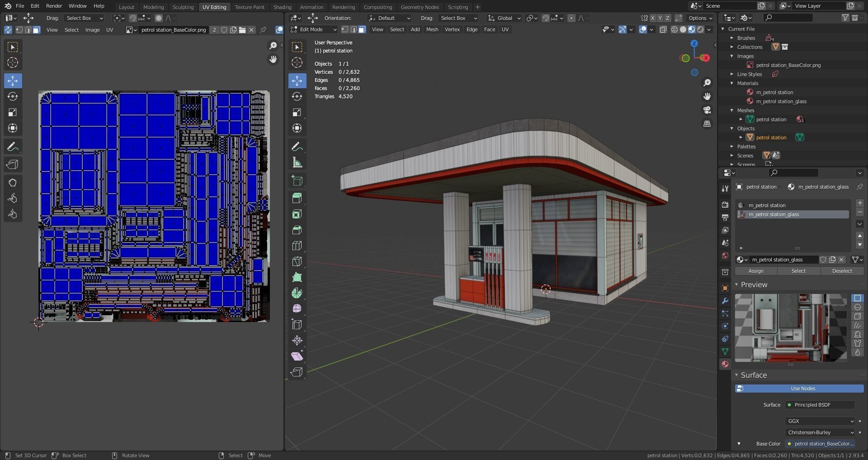Expand the Brushes entry in outliner
Screen dimensions: 868x460
(732, 38)
